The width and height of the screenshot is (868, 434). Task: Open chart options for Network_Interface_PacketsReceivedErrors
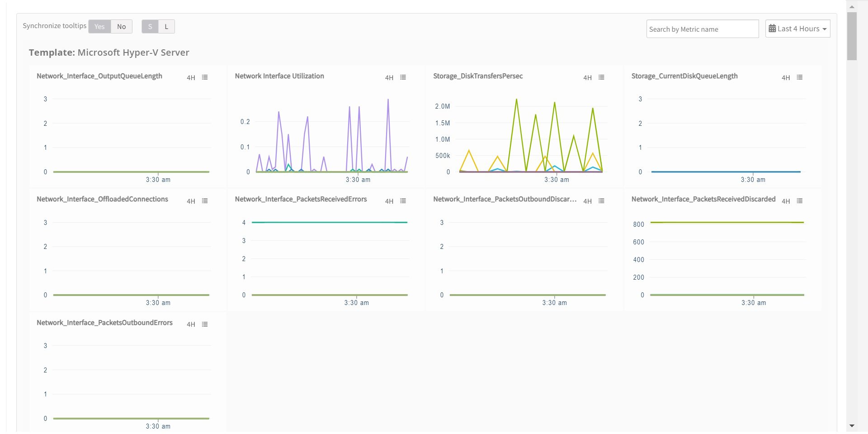click(403, 201)
